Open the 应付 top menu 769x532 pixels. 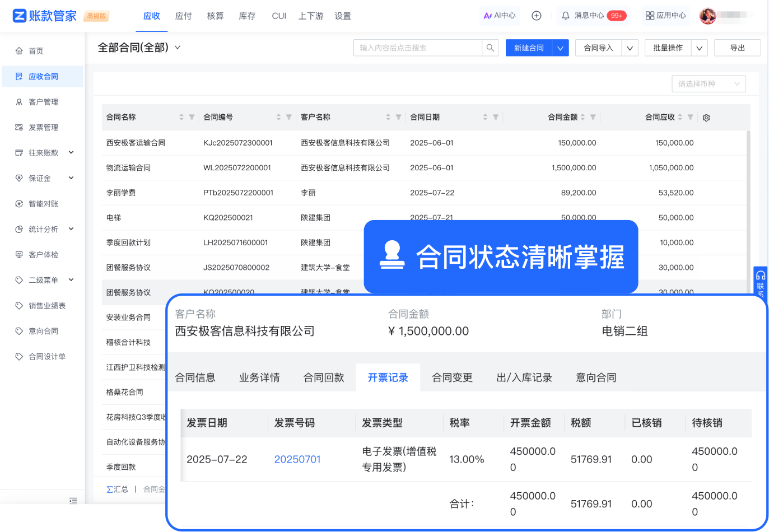coord(183,16)
